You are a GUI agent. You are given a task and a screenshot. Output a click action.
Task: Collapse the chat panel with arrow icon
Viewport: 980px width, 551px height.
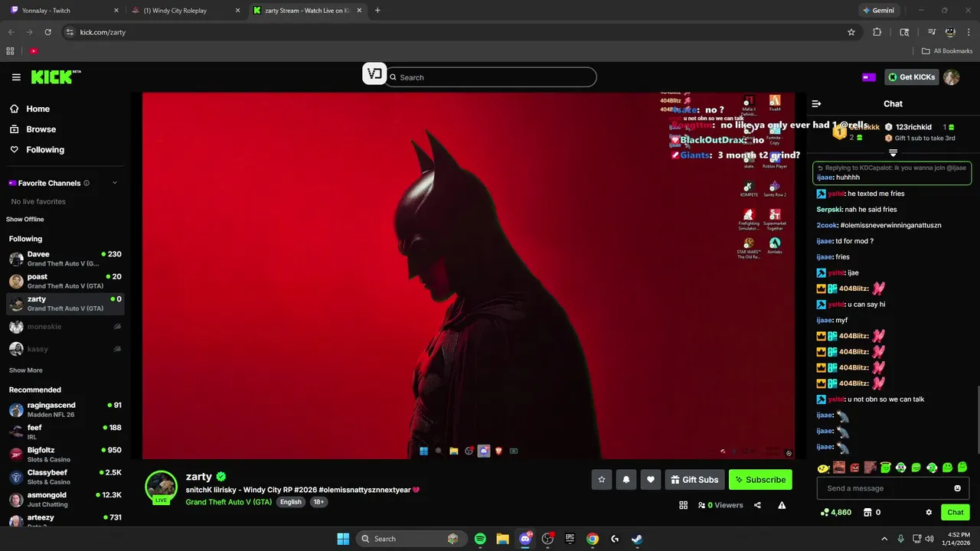816,103
